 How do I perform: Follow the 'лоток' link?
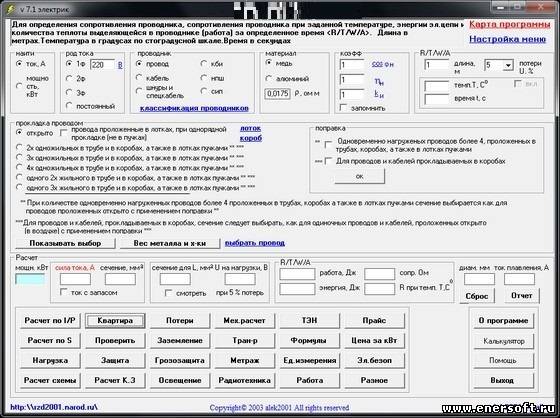point(250,128)
